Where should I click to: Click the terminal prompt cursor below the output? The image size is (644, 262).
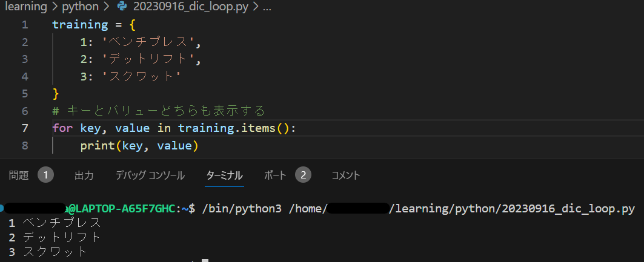tap(205, 261)
